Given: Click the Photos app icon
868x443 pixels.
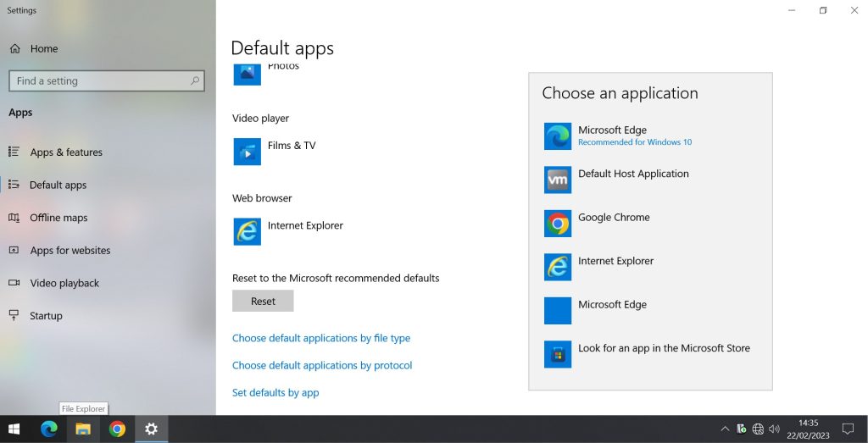Looking at the screenshot, I should pos(247,74).
